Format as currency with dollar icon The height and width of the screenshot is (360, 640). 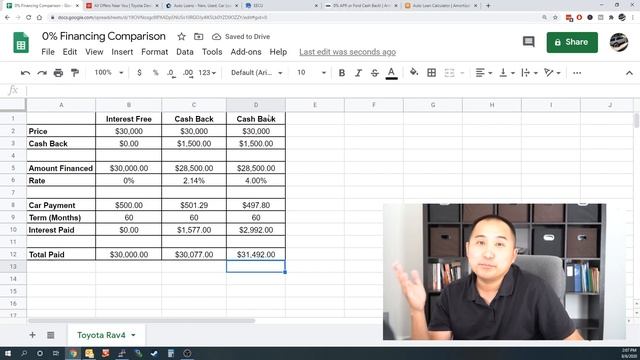coord(140,73)
